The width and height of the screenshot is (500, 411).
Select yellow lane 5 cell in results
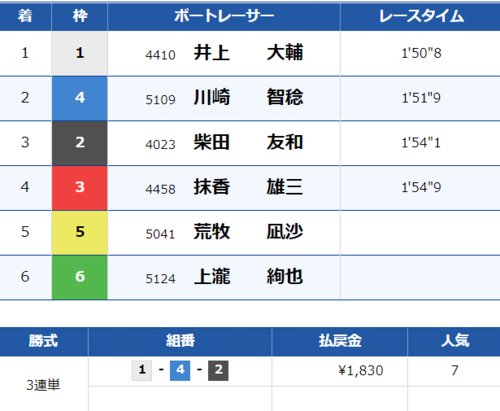point(80,232)
